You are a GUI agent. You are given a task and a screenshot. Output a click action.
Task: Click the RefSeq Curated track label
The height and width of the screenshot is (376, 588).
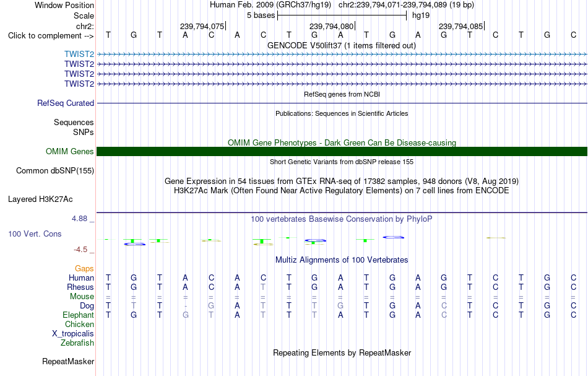[65, 103]
